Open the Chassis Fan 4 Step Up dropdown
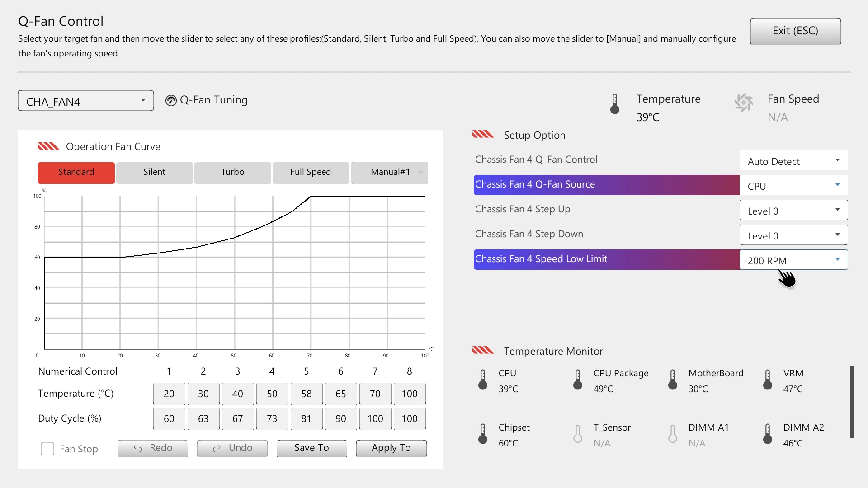Screen dimensions: 868x488 [x=793, y=210]
